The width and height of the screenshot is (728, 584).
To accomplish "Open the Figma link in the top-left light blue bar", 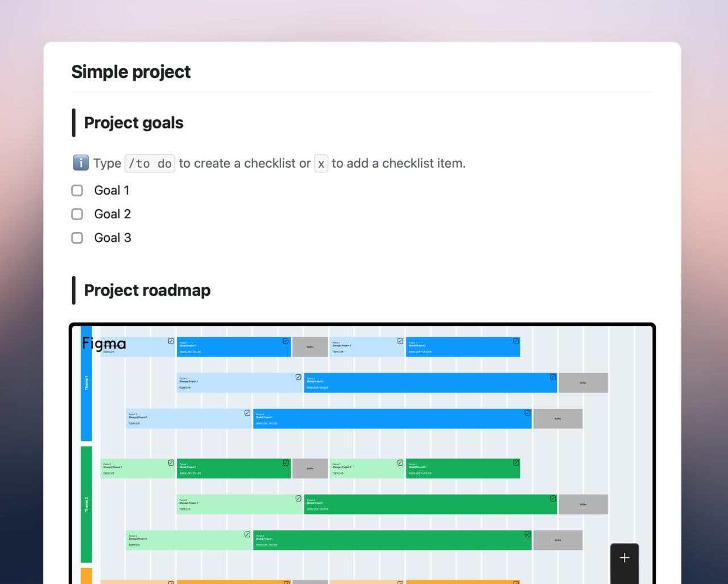I will (x=109, y=352).
